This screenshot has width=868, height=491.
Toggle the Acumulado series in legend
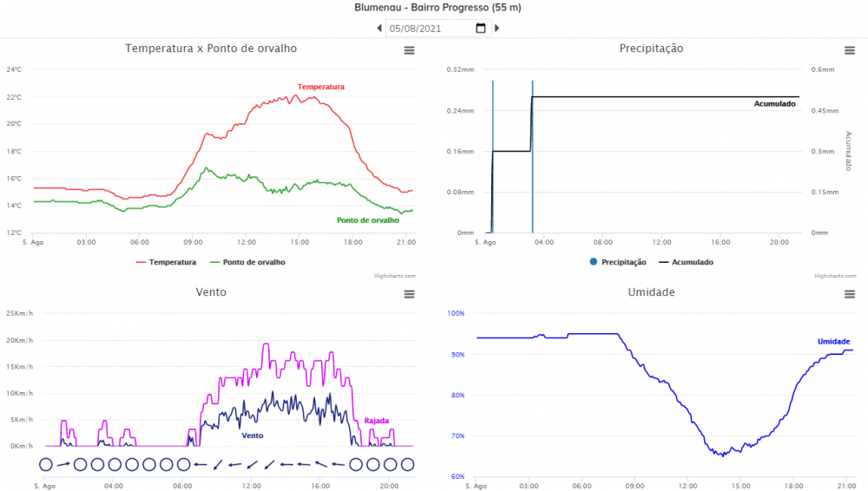pos(687,262)
